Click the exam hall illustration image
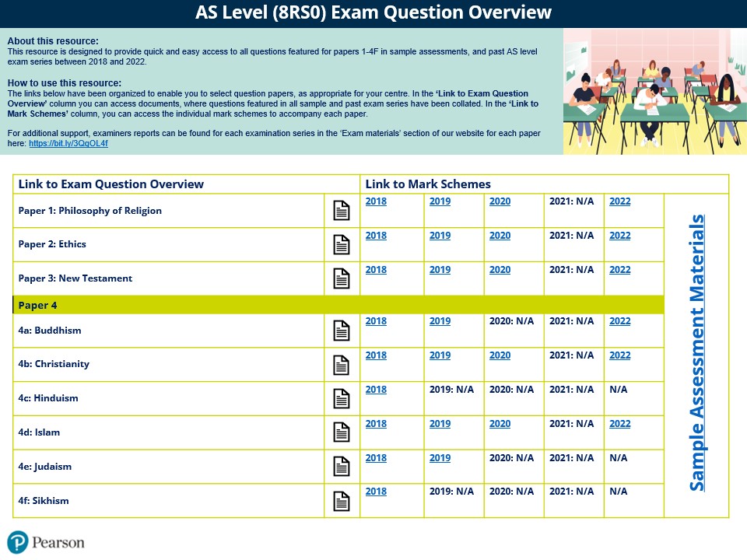Screen dimensions: 747x560 [x=654, y=92]
